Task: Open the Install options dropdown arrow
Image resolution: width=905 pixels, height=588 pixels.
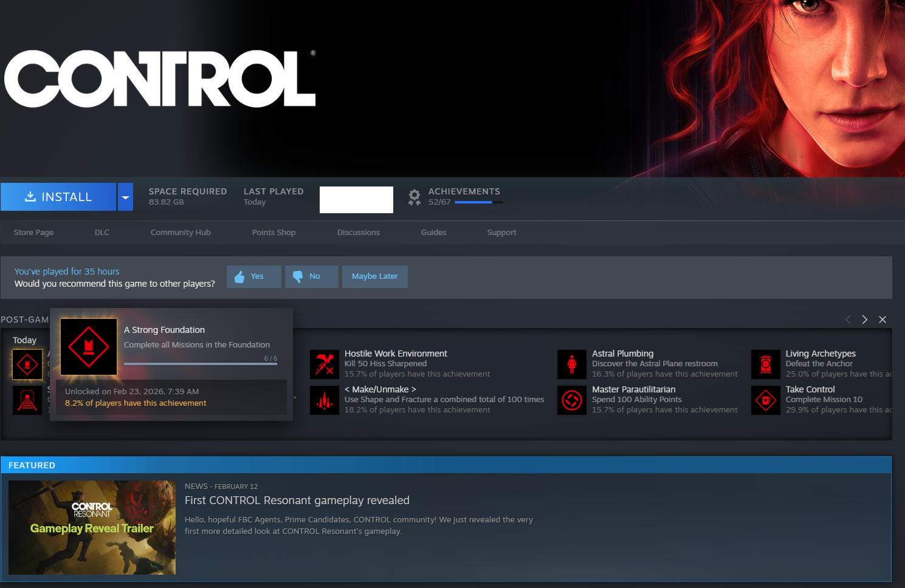Action: click(x=125, y=197)
